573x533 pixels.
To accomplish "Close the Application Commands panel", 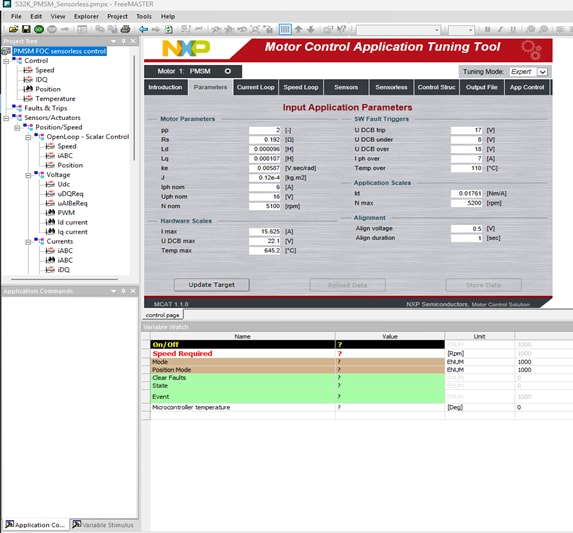I will click(x=133, y=291).
